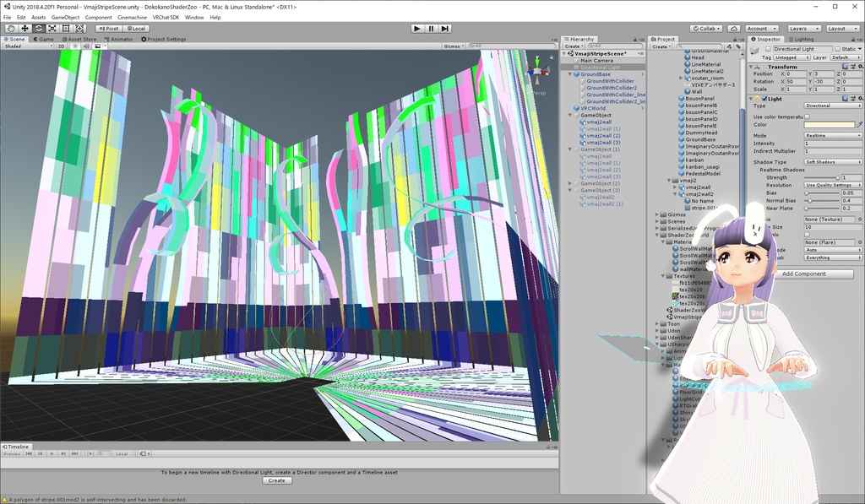Image resolution: width=865 pixels, height=504 pixels.
Task: Enable the Static checkbox
Action: pos(838,49)
